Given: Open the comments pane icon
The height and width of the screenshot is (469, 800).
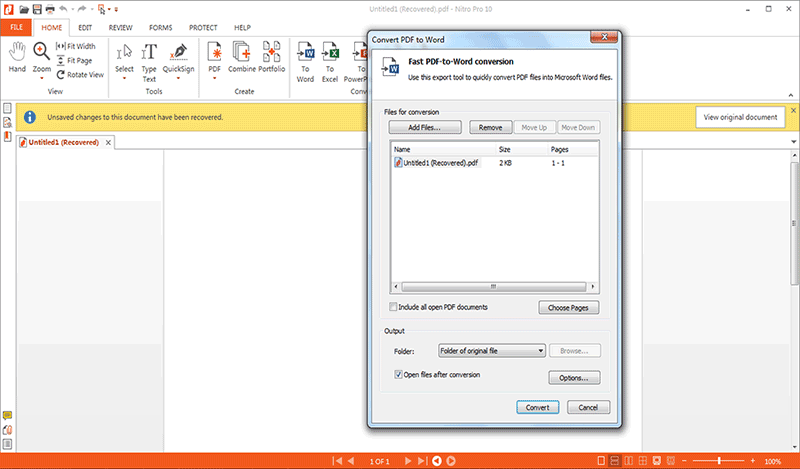Looking at the screenshot, I should [7, 415].
